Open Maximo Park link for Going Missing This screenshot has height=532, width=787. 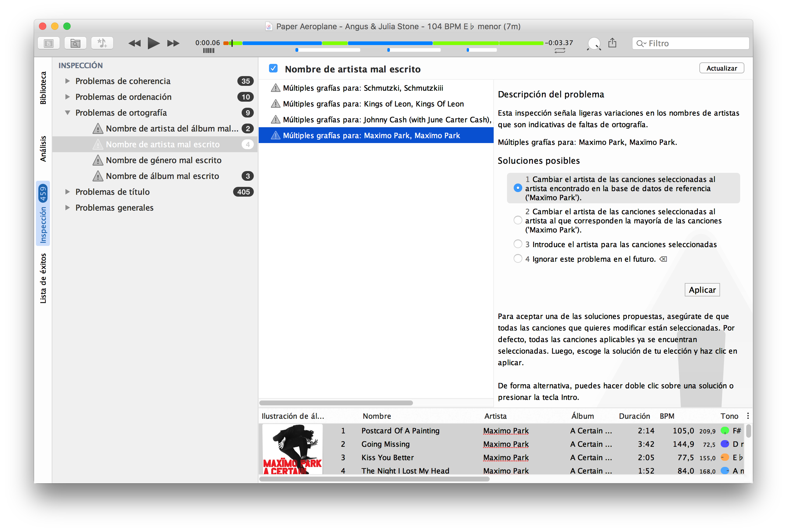click(x=505, y=444)
